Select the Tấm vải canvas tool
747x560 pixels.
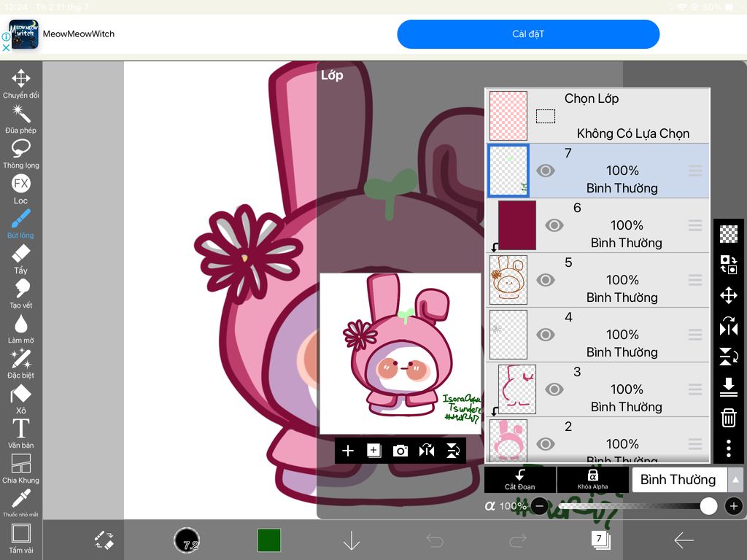click(21, 539)
